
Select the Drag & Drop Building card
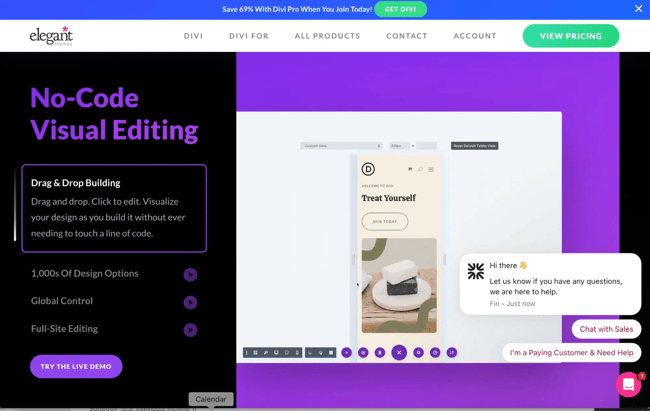[x=114, y=208]
